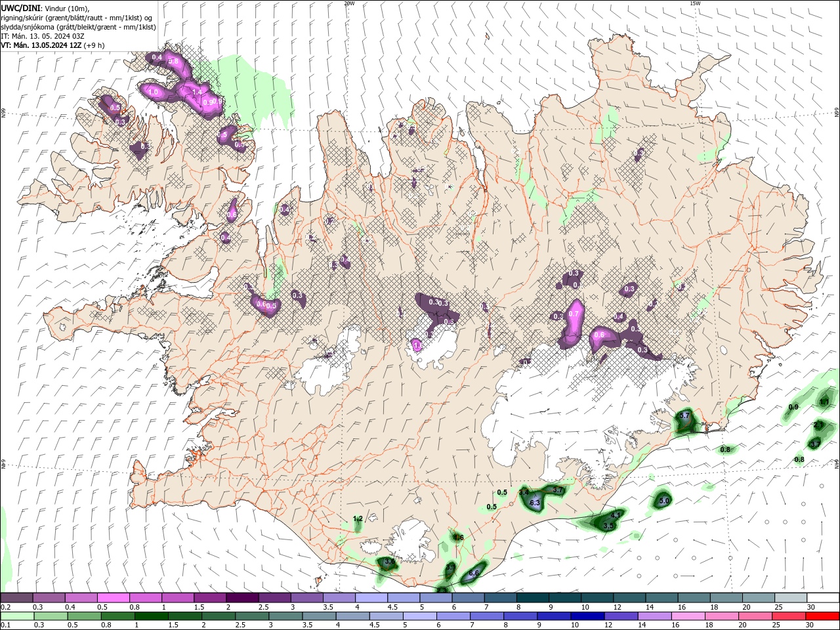Screen dimensions: 840x630
Task: Select the grey-blue 4 swatch in rain legend
Action: click(352, 616)
